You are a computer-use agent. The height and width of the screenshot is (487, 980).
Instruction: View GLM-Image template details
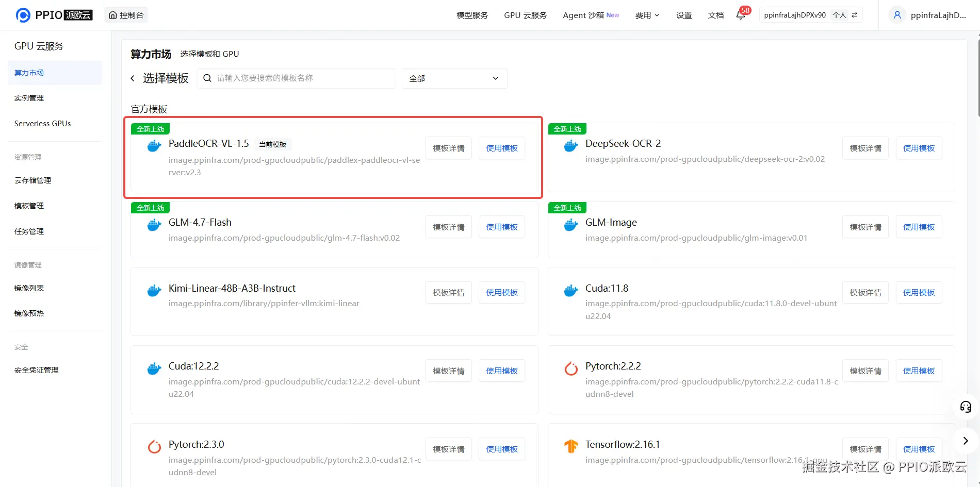click(865, 227)
